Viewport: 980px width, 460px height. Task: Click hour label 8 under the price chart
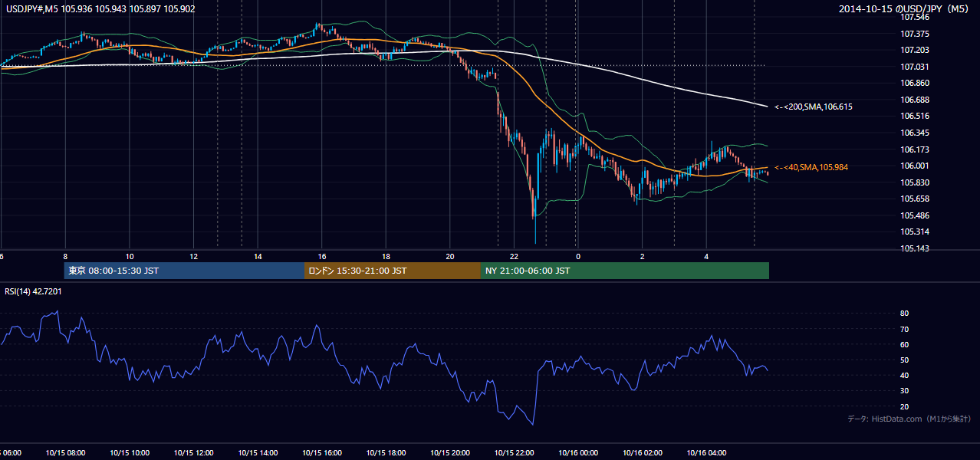(x=65, y=256)
